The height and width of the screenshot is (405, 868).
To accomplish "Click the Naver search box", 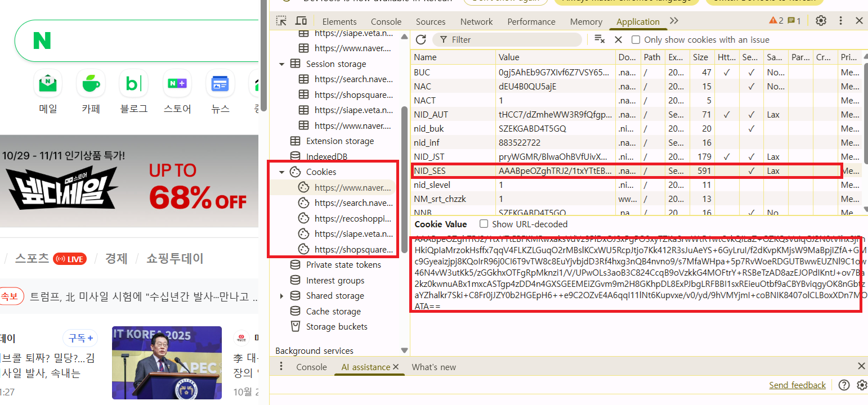I will tap(136, 40).
